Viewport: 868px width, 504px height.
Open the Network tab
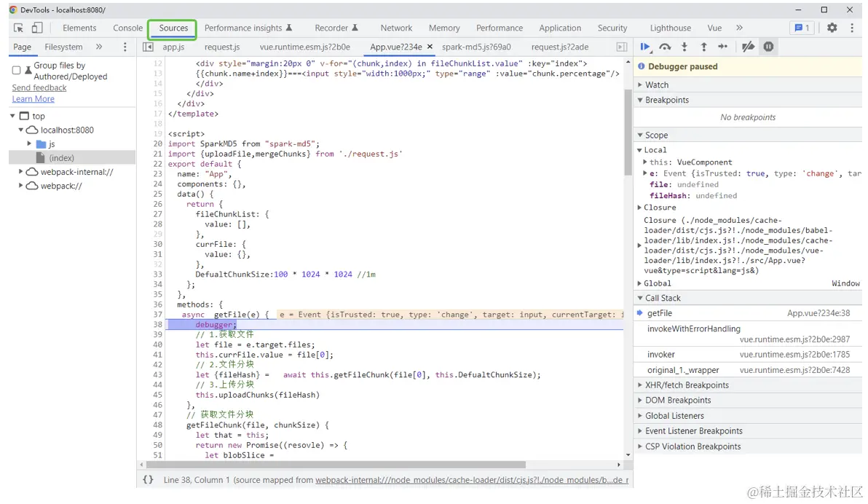coord(396,28)
